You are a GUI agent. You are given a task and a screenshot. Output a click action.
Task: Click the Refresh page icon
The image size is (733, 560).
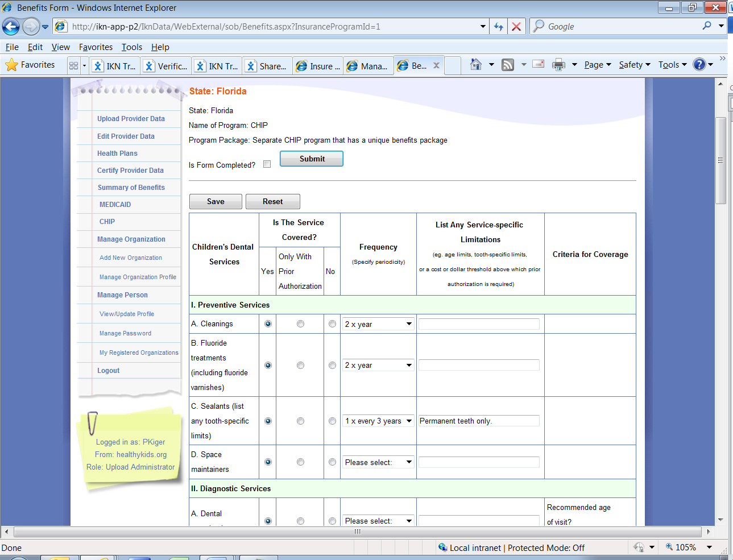point(499,27)
